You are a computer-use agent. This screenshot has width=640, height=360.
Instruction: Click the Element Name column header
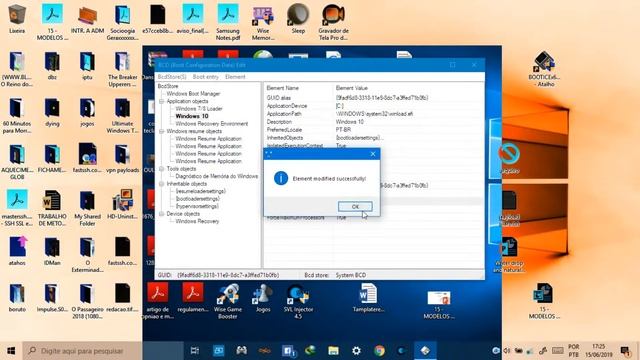coord(282,88)
